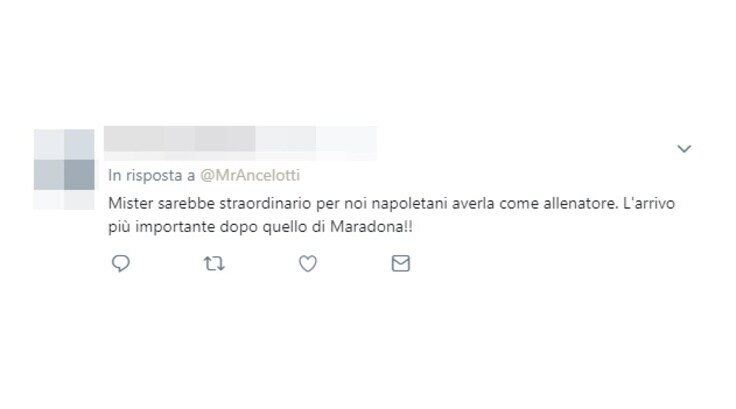
Task: Click the 'In risposta a' label
Action: [x=152, y=175]
